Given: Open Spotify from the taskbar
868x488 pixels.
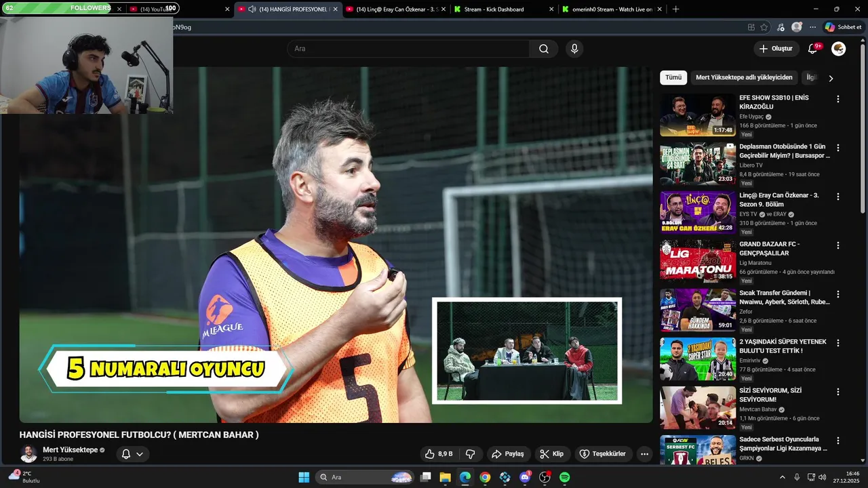Looking at the screenshot, I should pos(564,477).
